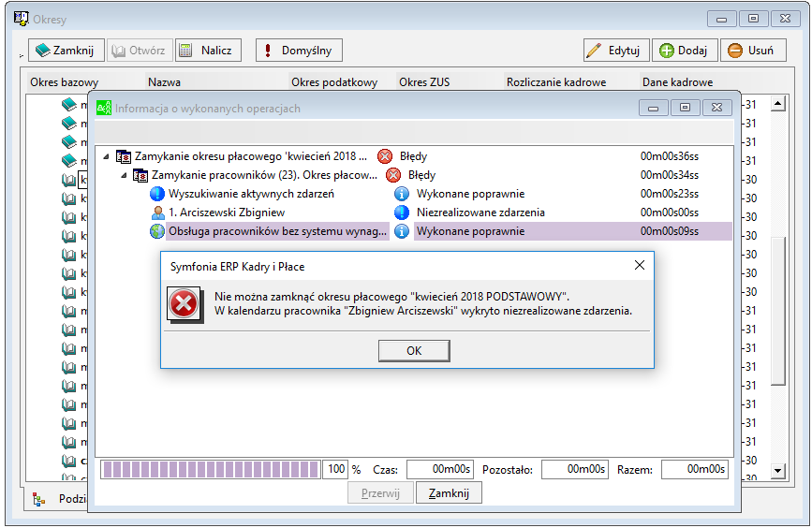Click the person icon for Arciszewski Zbigniew
Image resolution: width=812 pixels, height=528 pixels.
[x=157, y=213]
